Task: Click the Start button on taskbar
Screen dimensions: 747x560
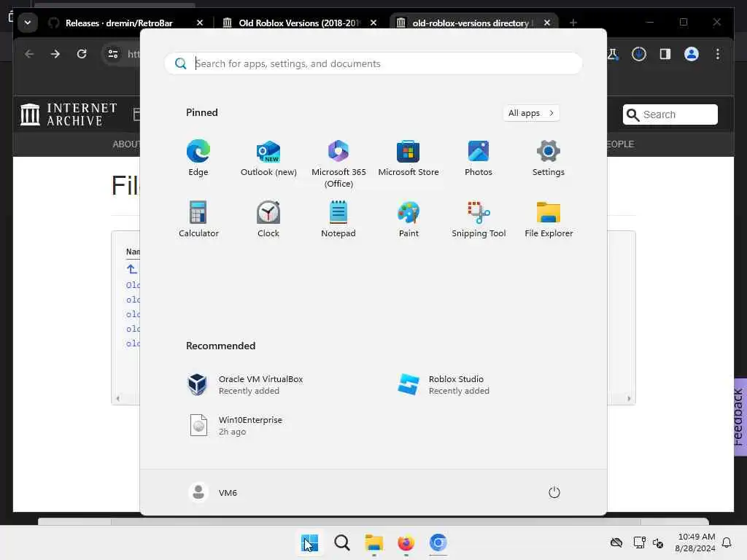Action: point(309,542)
